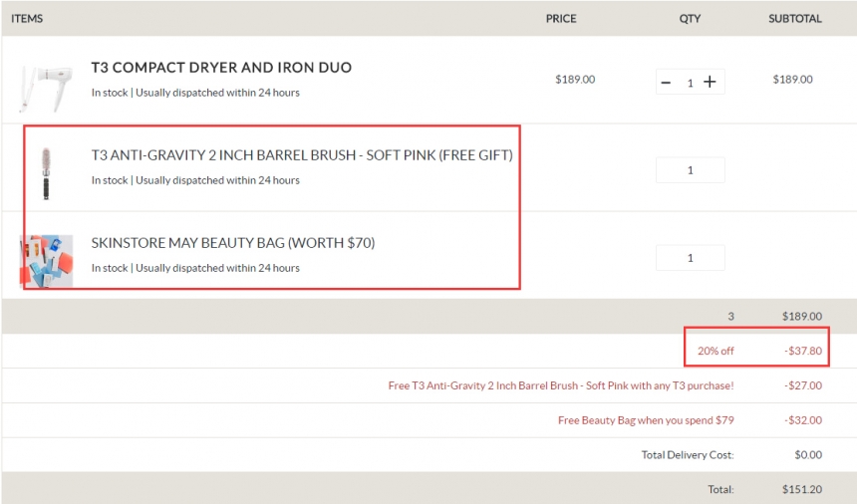This screenshot has width=857, height=504.
Task: Click stock status text under May Beauty Bag
Action: pyautogui.click(x=195, y=268)
